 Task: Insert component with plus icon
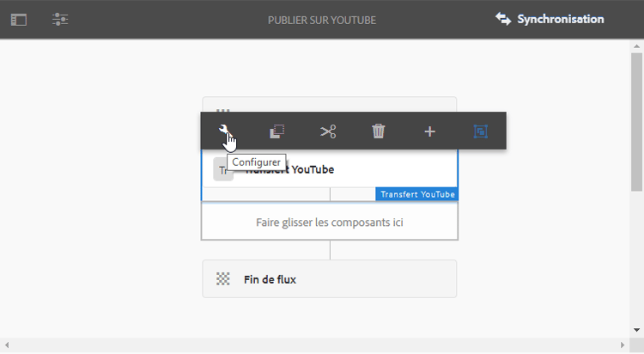click(429, 131)
